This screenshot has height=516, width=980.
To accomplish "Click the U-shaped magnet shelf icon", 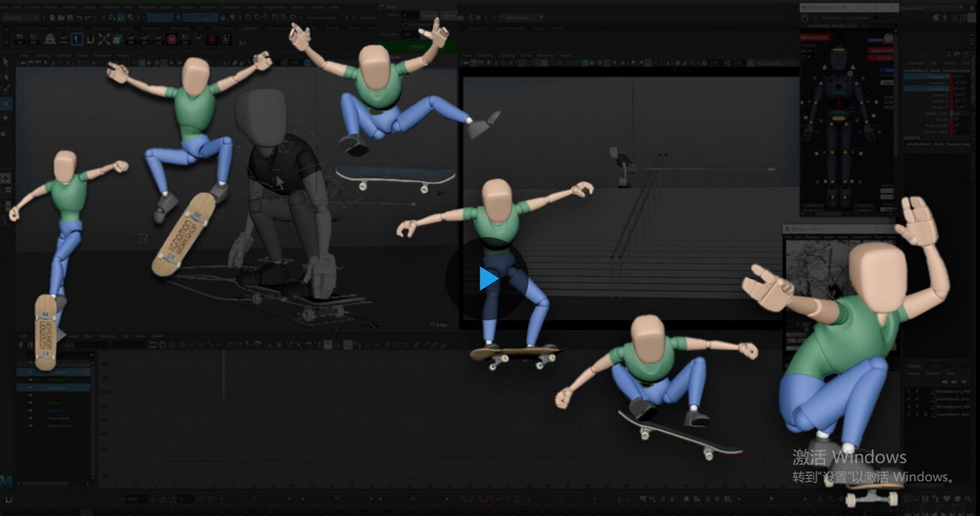I will tap(90, 39).
